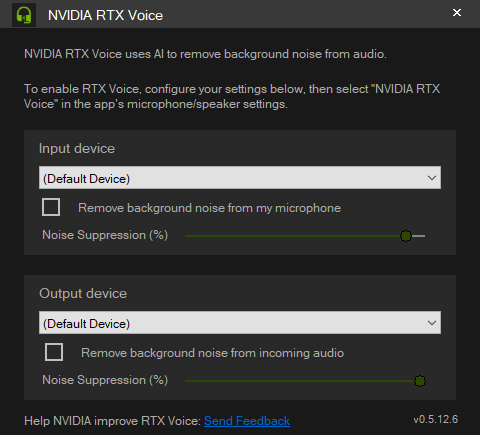Enable background noise removal for incoming audio
The width and height of the screenshot is (480, 435).
click(54, 352)
